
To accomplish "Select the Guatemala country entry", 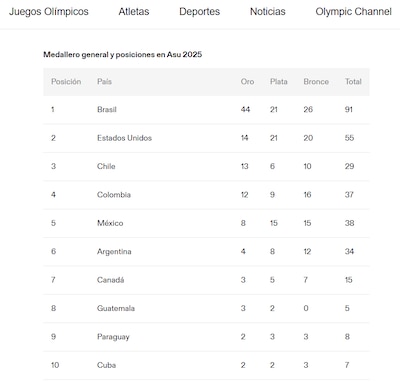I will tap(116, 308).
